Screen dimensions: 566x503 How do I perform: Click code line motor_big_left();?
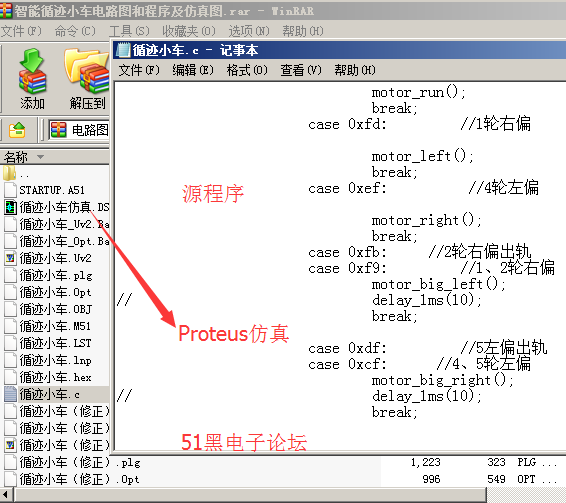coord(439,284)
